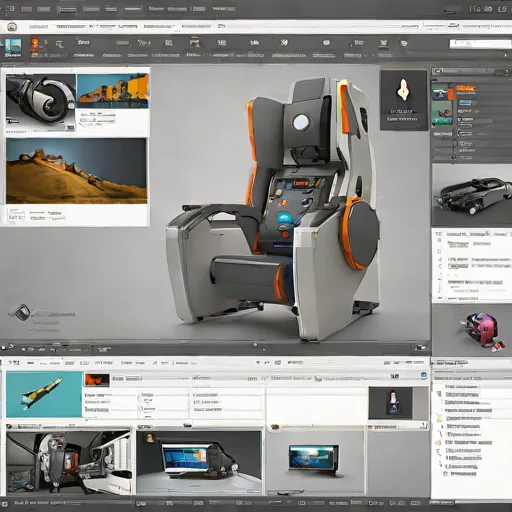Open the orange cliffs and blue sky thumbnail
Image resolution: width=512 pixels, height=512 pixels.
click(x=113, y=91)
